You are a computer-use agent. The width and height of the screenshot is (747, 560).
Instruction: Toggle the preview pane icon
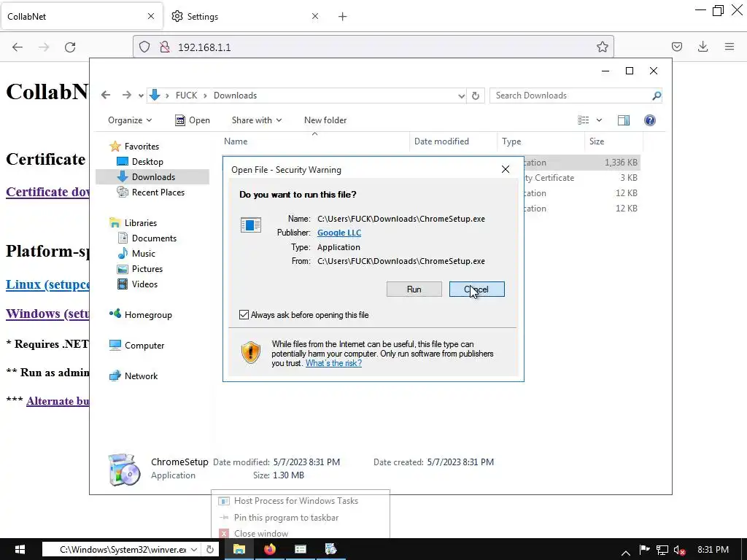[624, 120]
